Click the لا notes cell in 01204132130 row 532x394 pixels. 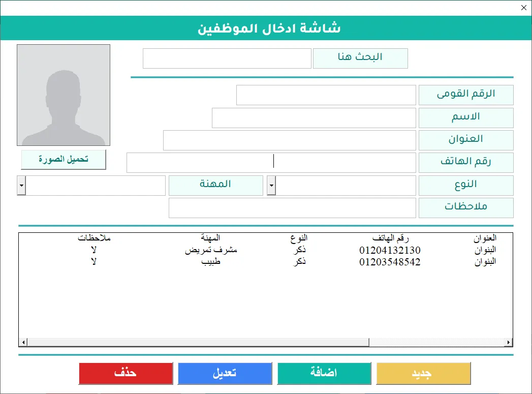coord(93,250)
